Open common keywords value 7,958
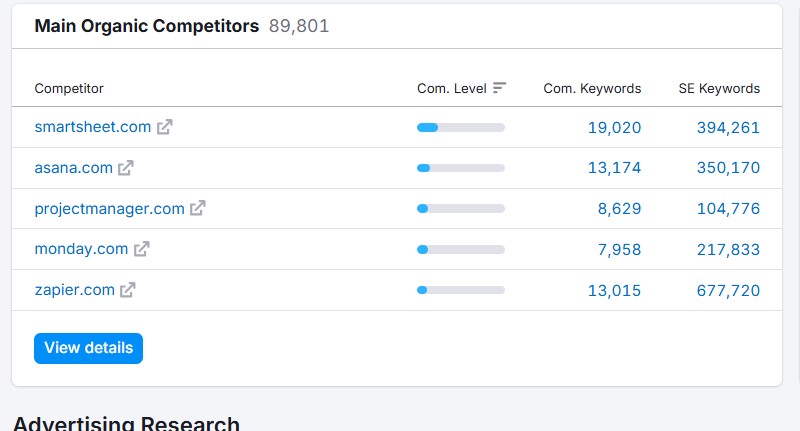Viewport: 800px width, 431px height. 619,249
